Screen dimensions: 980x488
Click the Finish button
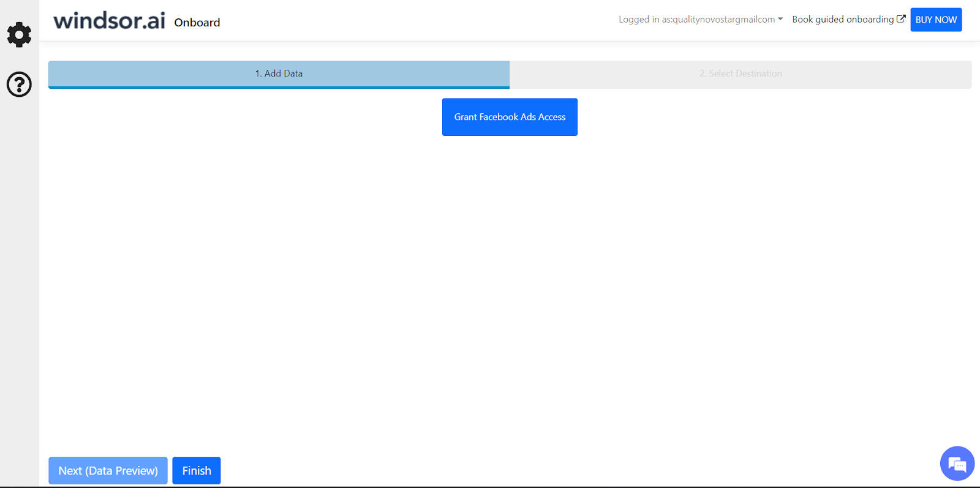[x=197, y=471]
